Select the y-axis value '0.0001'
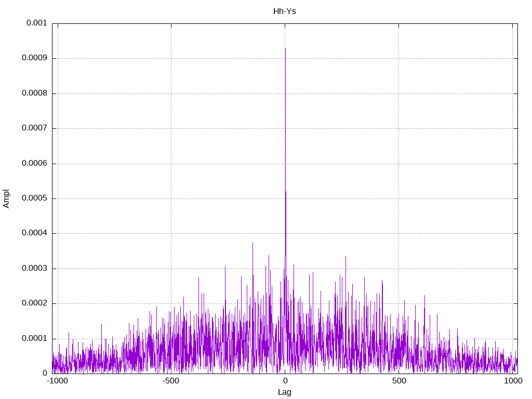The height and width of the screenshot is (399, 532). [34, 338]
